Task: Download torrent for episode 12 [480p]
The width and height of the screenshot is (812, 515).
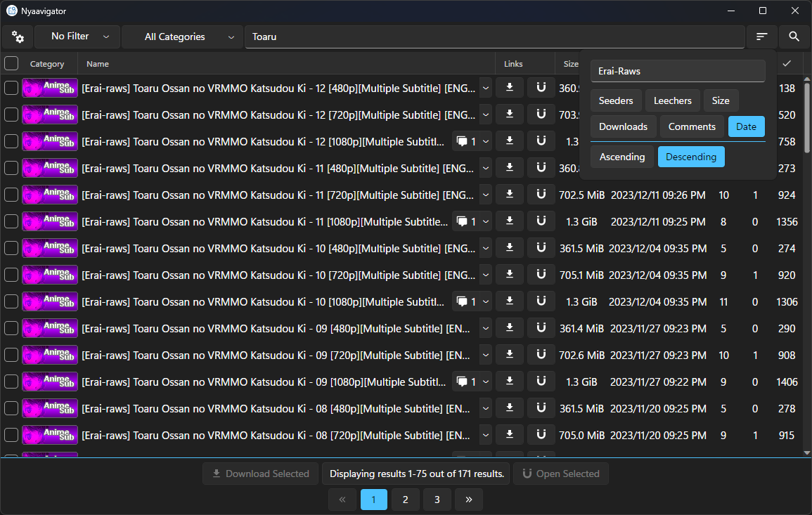Action: click(510, 88)
